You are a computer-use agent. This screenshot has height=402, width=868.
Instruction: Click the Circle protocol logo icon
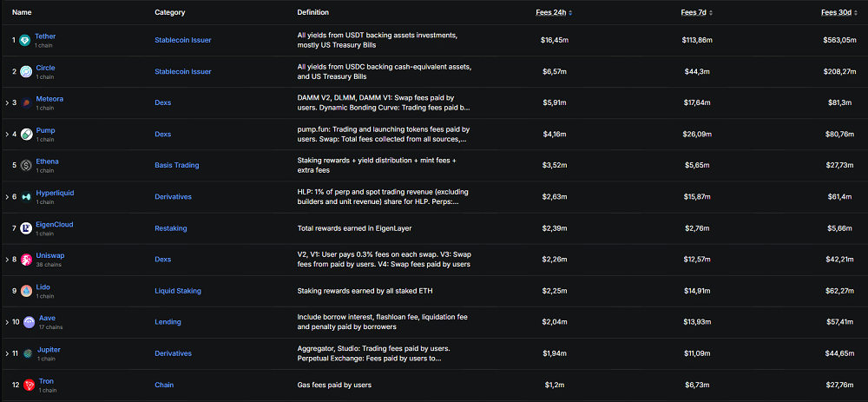tap(26, 71)
